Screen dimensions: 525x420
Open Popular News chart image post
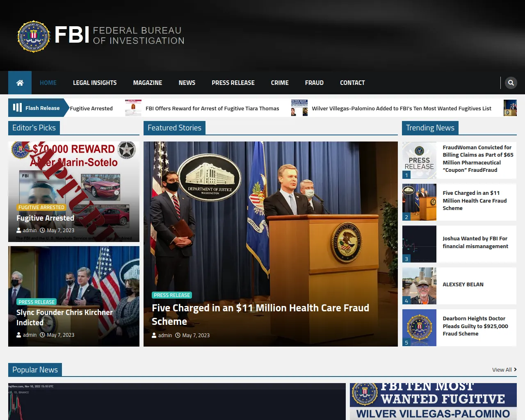[x=177, y=402]
